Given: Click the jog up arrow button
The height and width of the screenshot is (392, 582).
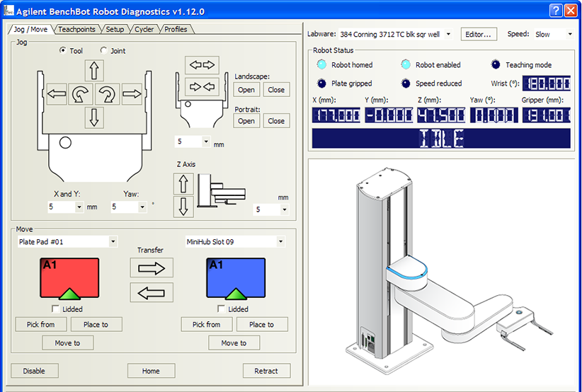Looking at the screenshot, I should [94, 70].
